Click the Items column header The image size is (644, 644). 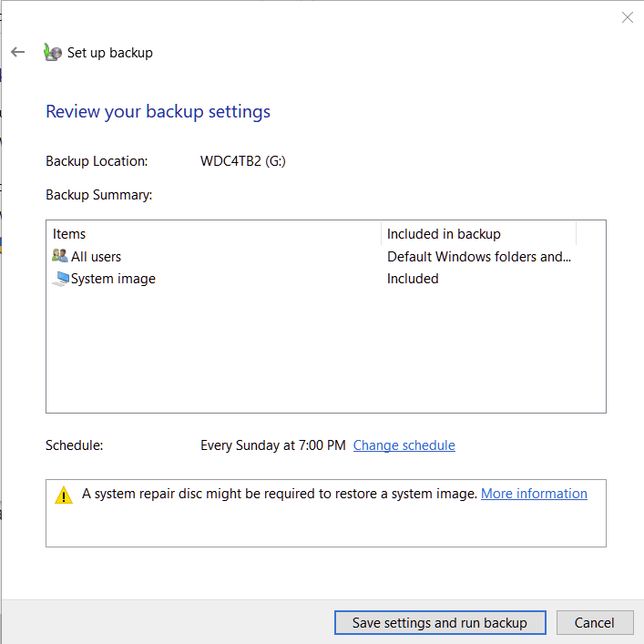coord(214,234)
